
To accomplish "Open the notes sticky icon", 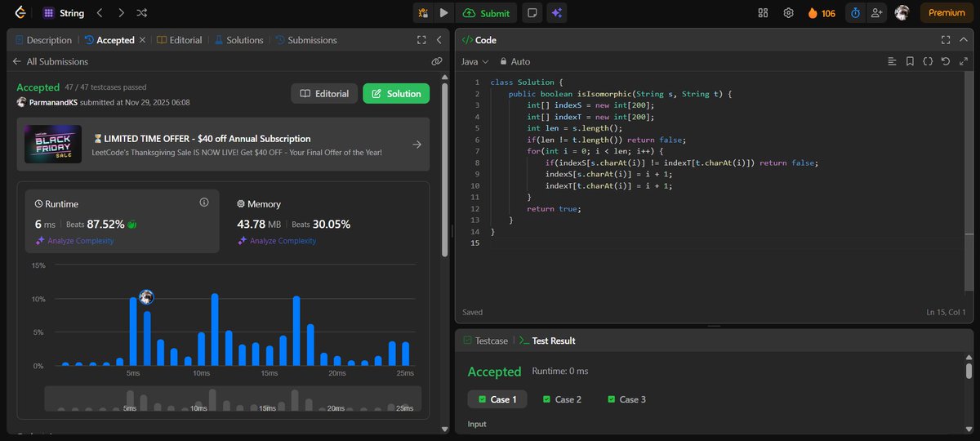I will tap(532, 13).
